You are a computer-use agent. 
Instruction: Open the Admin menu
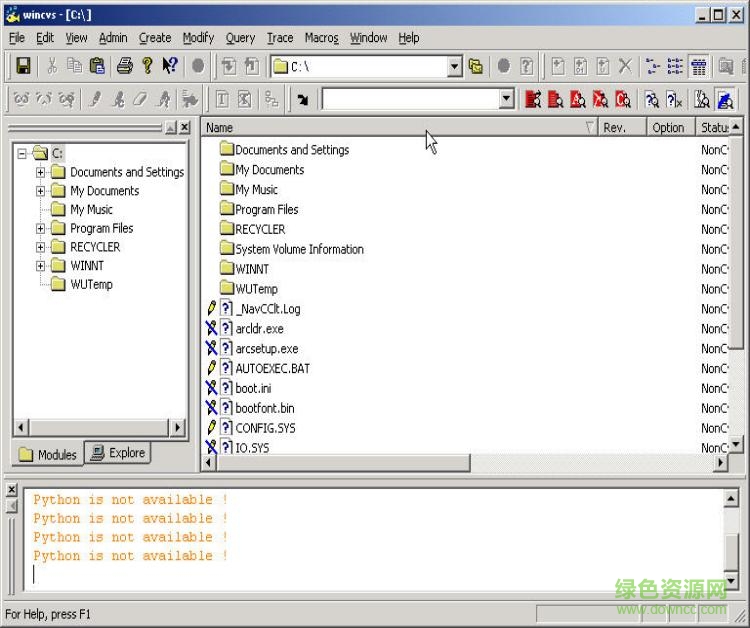tap(113, 38)
